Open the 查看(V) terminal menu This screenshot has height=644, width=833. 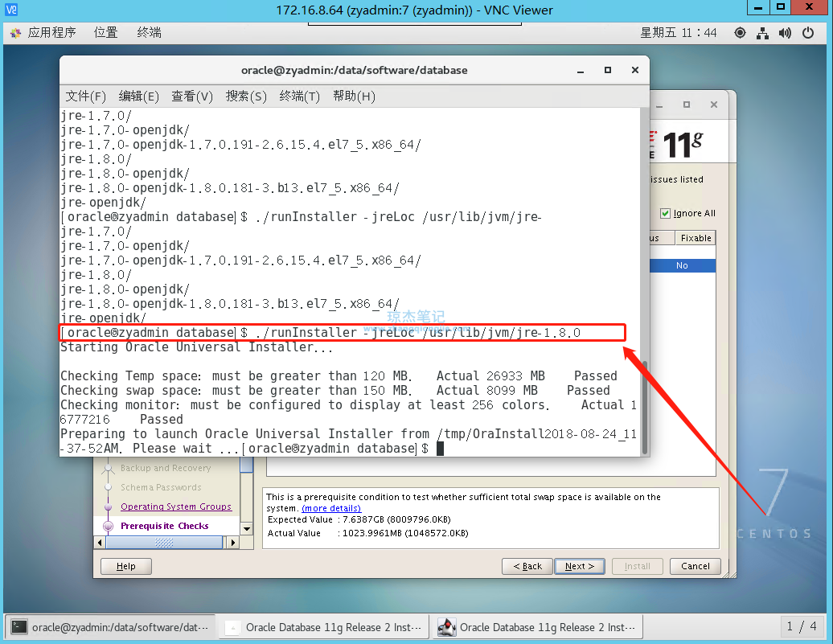point(192,96)
